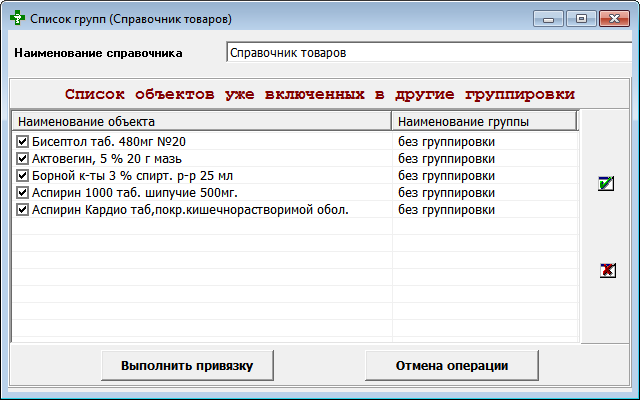Image resolution: width=641 pixels, height=400 pixels.
Task: Click the green cross app icon in title bar
Action: 18,18
